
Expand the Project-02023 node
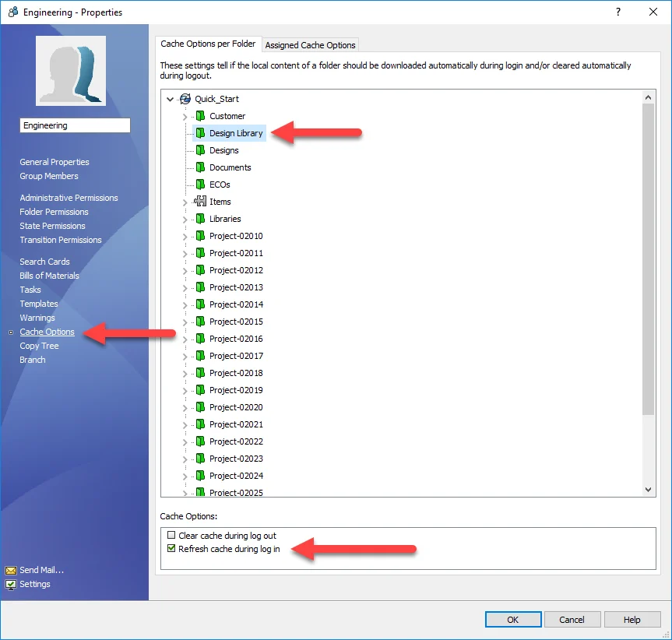(x=185, y=459)
